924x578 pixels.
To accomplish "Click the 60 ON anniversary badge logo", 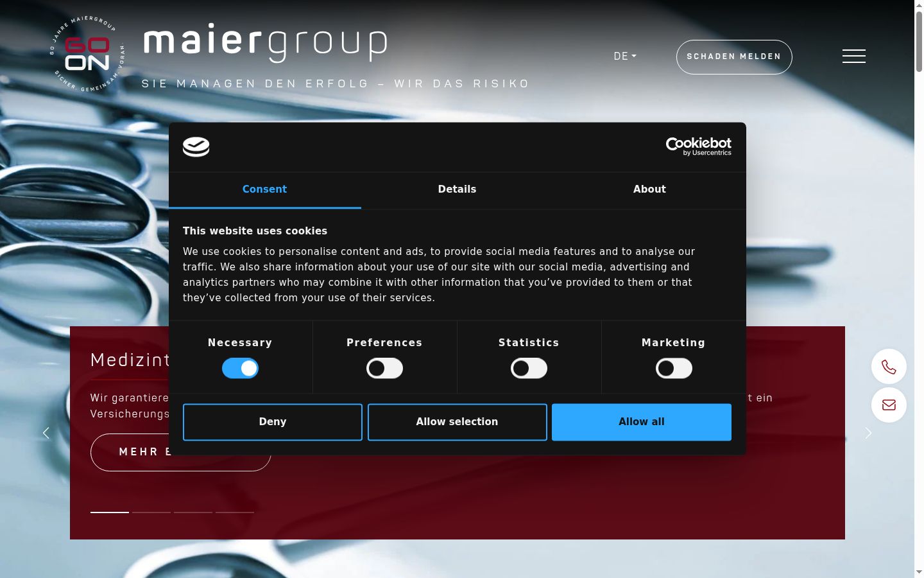I will pyautogui.click(x=87, y=54).
